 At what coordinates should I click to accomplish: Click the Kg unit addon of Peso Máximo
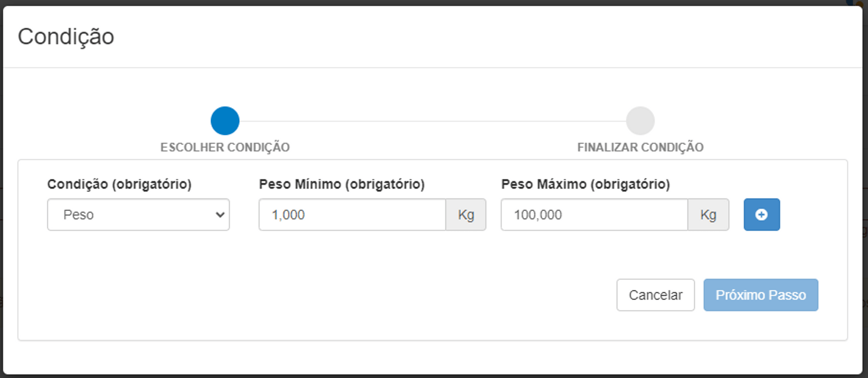(708, 214)
